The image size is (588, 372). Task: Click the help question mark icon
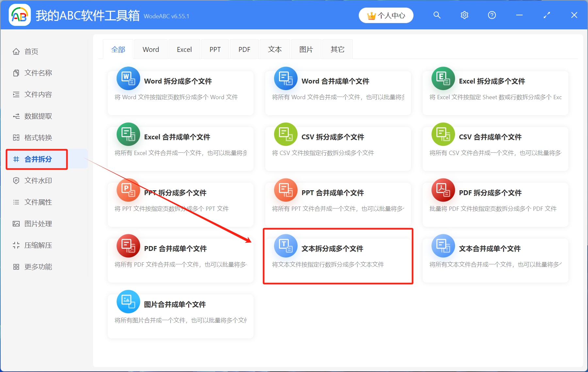coord(492,15)
